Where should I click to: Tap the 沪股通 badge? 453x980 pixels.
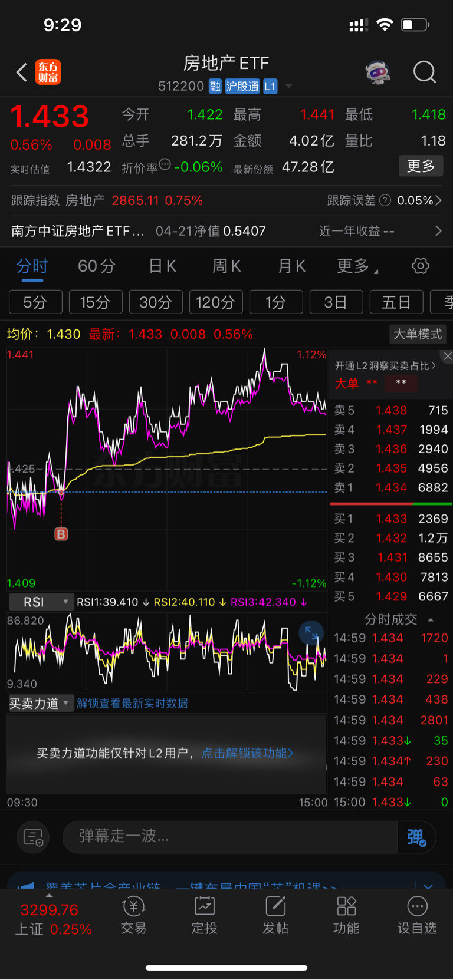coord(242,86)
